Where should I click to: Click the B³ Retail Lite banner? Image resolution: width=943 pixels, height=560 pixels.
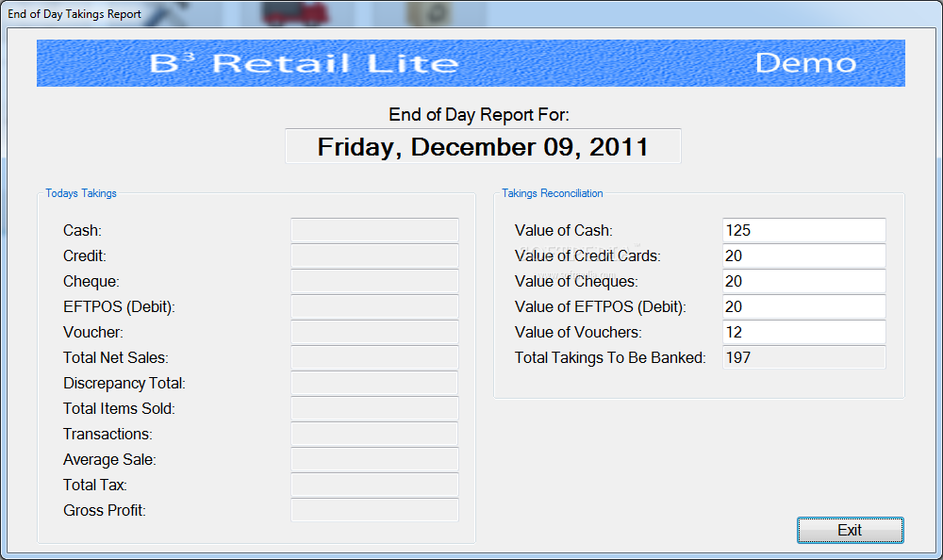pyautogui.click(x=471, y=63)
